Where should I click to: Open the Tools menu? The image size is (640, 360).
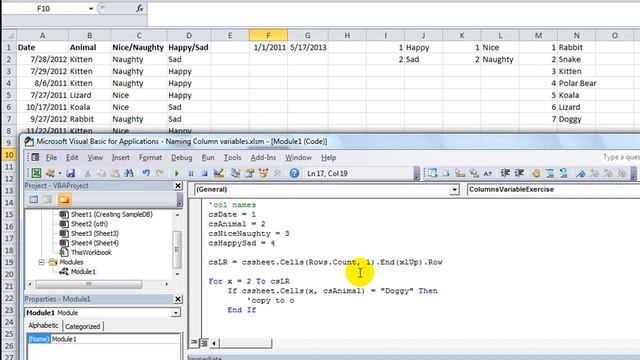[232, 158]
